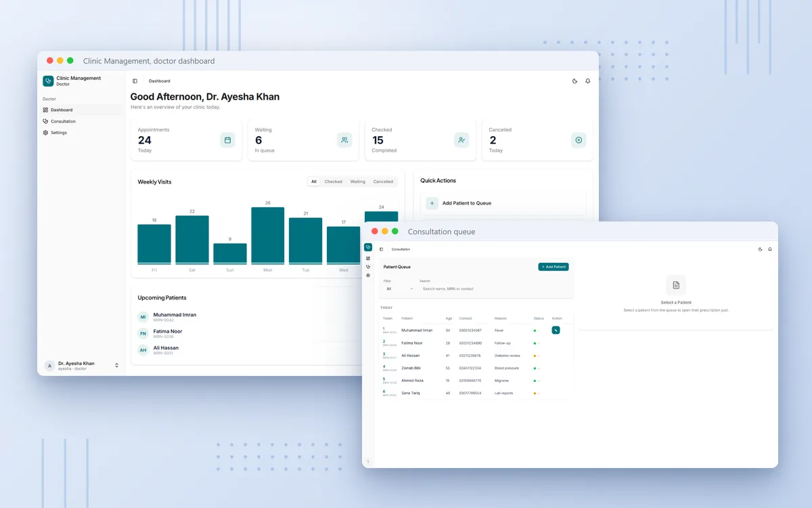Select Zainab Bibi row in queue table
The height and width of the screenshot is (508, 812).
[x=476, y=368]
